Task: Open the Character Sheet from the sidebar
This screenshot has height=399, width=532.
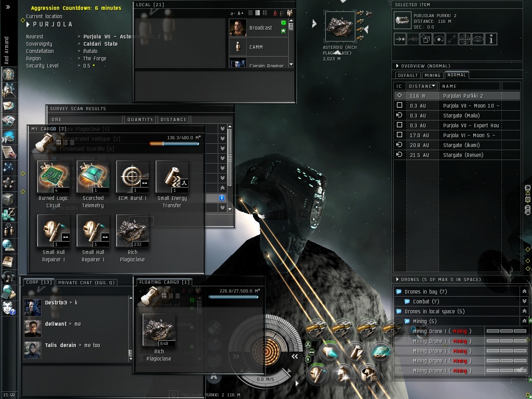Action: [8, 74]
